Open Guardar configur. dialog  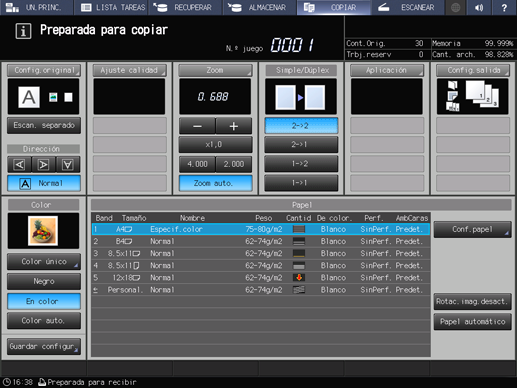tap(44, 346)
